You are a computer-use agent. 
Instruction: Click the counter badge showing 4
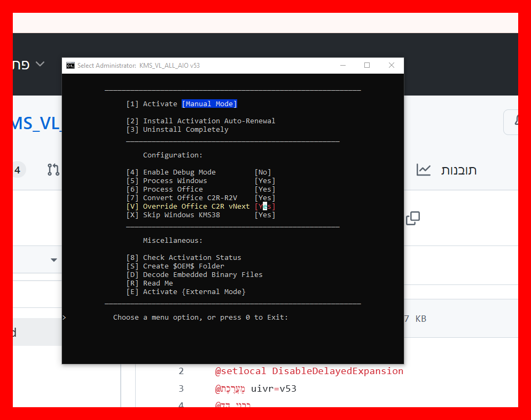click(x=18, y=170)
